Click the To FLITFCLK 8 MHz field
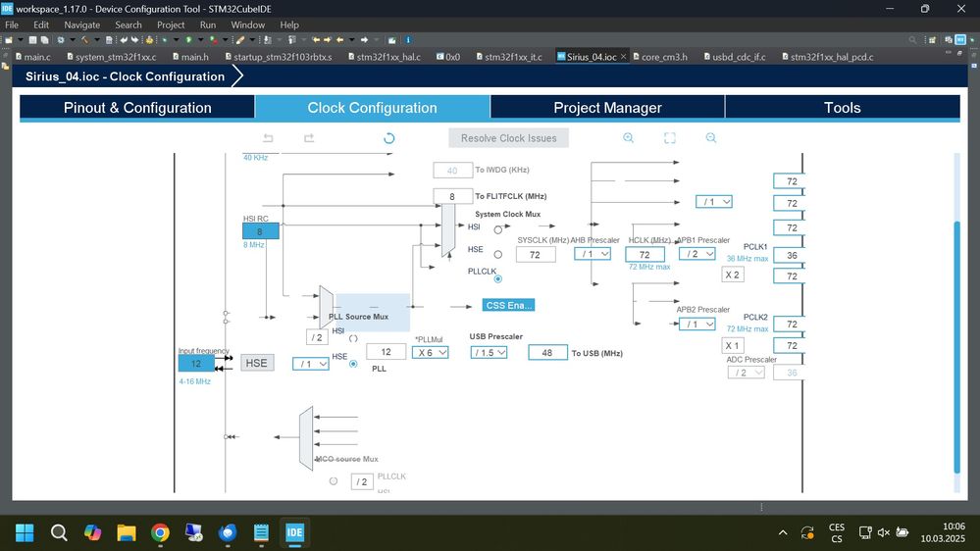The height and width of the screenshot is (551, 980). coord(452,196)
